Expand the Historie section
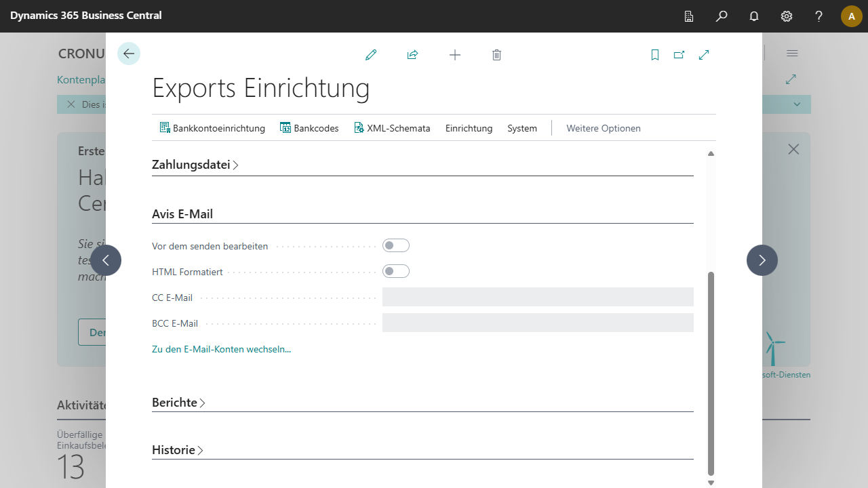This screenshot has height=488, width=868. [x=178, y=450]
